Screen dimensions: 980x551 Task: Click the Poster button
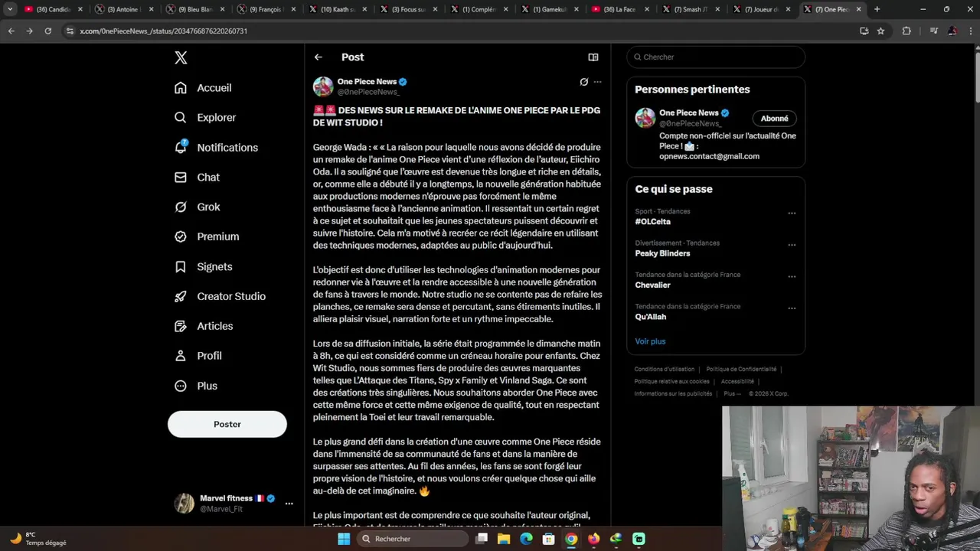tap(227, 424)
